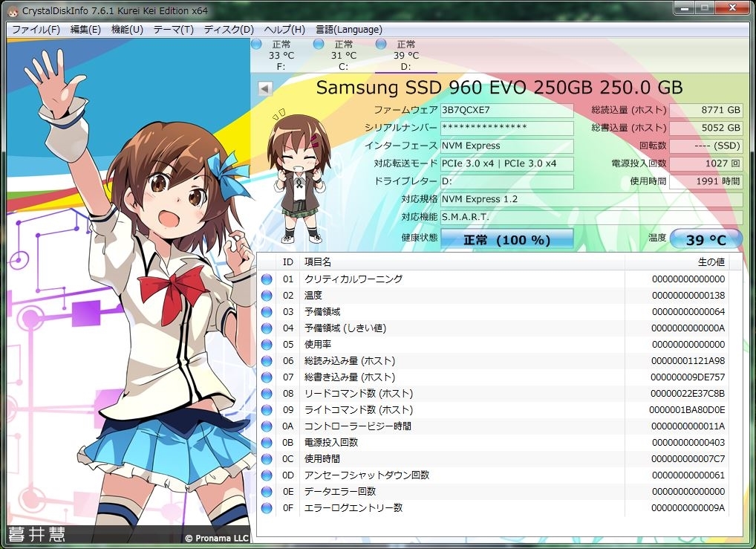Click raw value 000000000007C7
Image resolution: width=756 pixels, height=549 pixels.
688,459
